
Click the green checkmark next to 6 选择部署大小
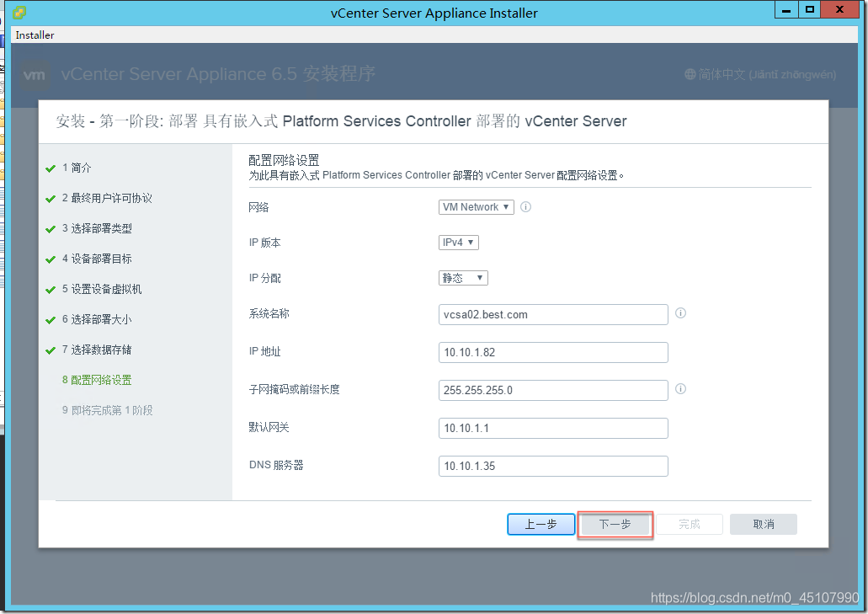click(51, 320)
